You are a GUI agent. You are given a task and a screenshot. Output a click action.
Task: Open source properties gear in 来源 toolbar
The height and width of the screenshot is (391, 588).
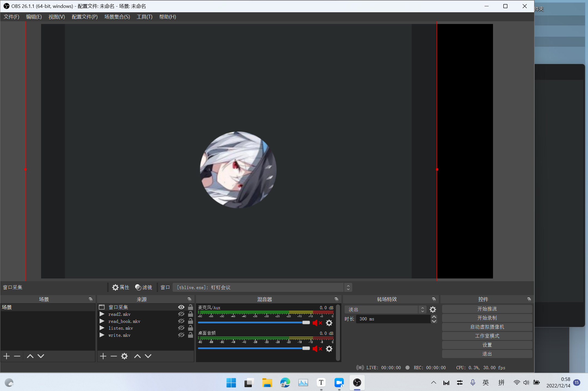tap(124, 356)
